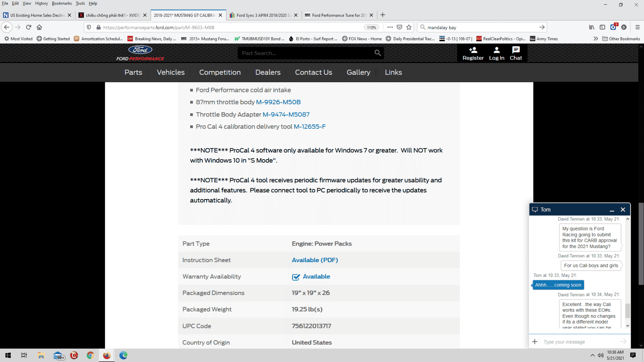Open the M-9926-M50B throttle body link
The height and width of the screenshot is (362, 644).
coord(278,102)
